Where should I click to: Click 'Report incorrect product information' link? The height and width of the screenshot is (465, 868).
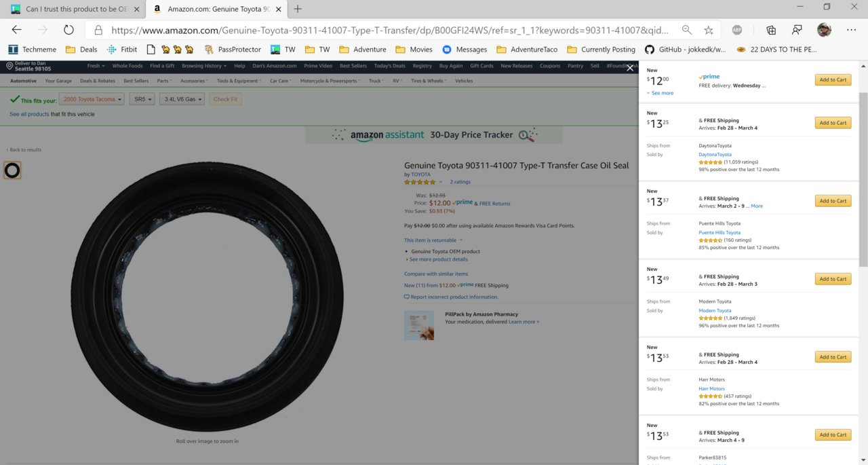451,297
